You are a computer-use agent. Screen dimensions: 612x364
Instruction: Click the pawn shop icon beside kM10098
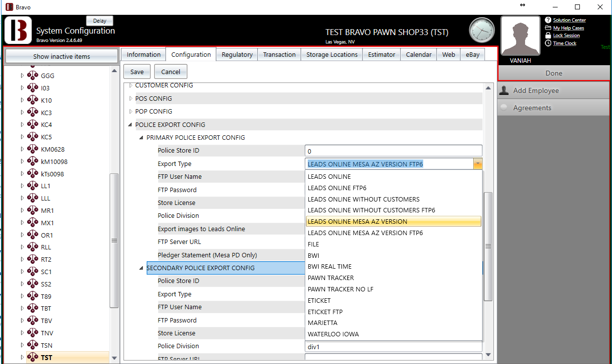point(33,162)
